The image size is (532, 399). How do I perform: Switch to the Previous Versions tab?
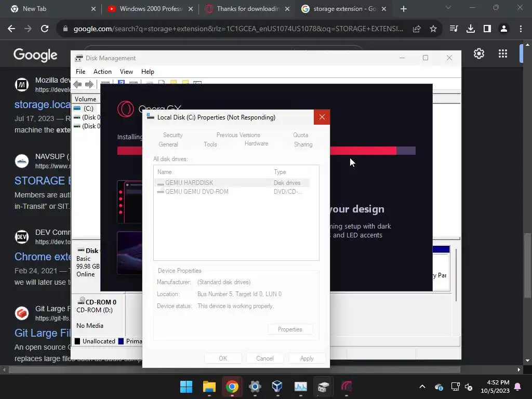click(238, 135)
